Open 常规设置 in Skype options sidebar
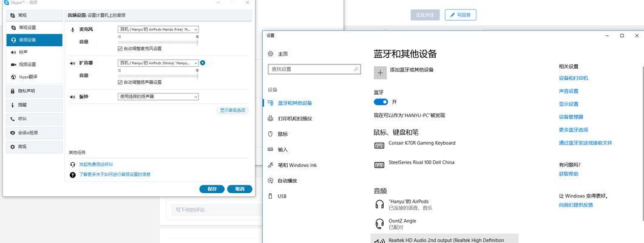The image size is (644, 243). [35, 27]
